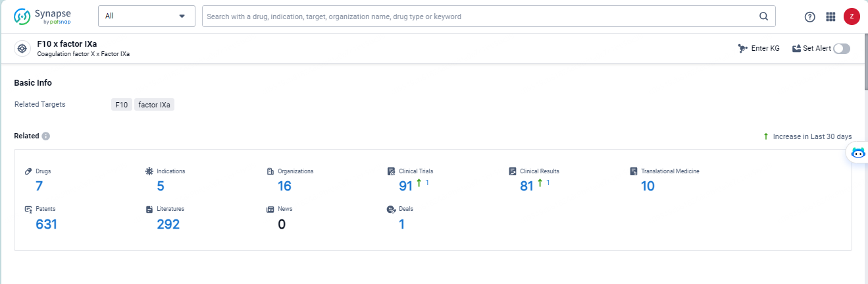868x284 pixels.
Task: Click the target icon beside F10 title
Action: click(x=22, y=49)
